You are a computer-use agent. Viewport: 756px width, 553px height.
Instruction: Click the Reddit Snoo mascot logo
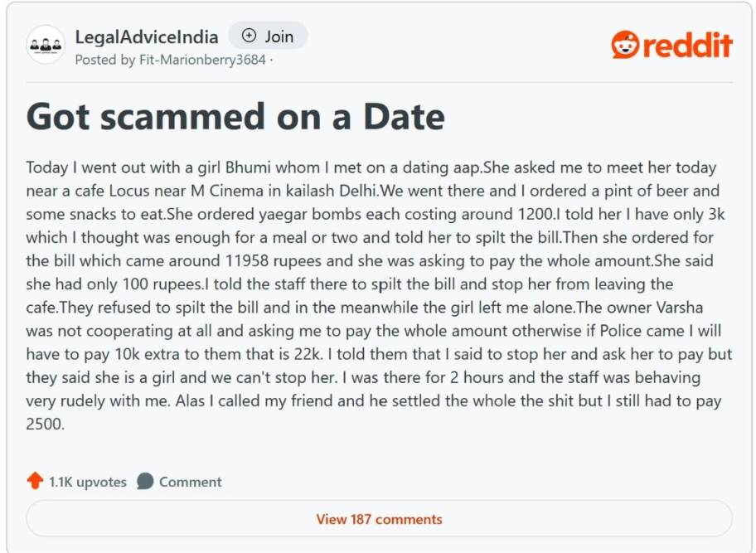pyautogui.click(x=624, y=45)
